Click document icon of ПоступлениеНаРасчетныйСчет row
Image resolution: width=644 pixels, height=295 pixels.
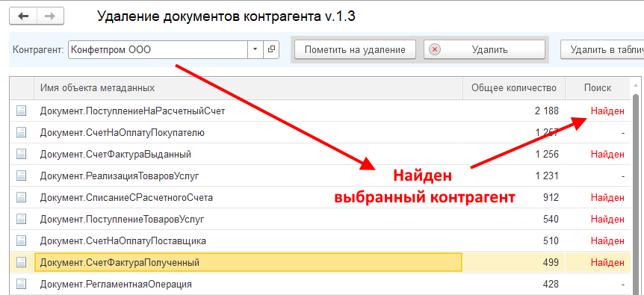click(x=21, y=111)
